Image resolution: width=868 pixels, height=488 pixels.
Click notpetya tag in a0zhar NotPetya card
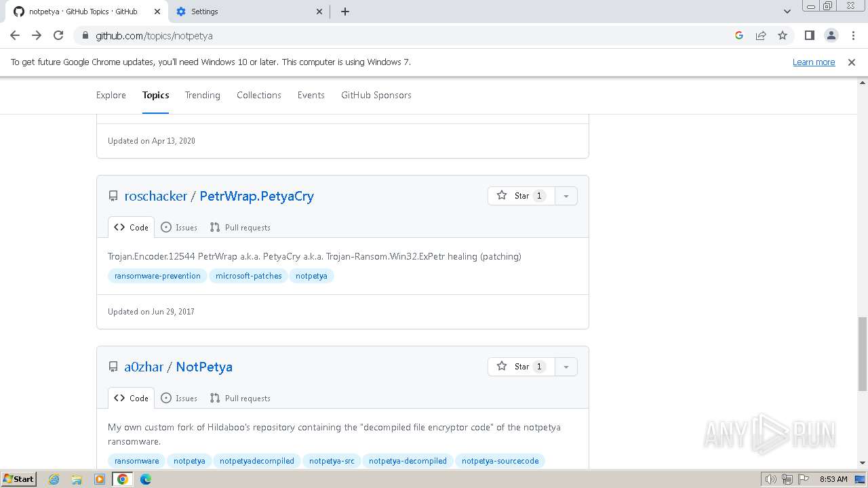point(189,461)
